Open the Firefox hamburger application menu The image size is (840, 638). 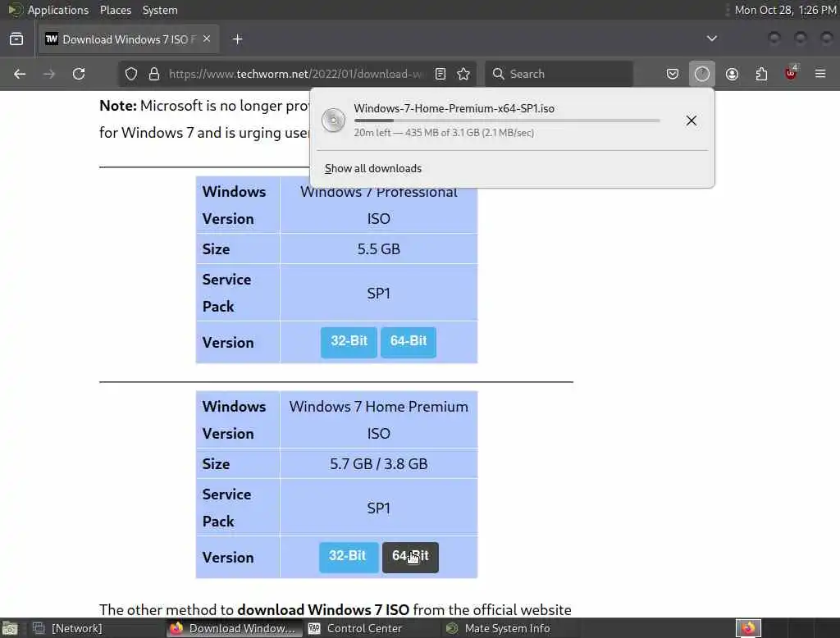tap(820, 74)
